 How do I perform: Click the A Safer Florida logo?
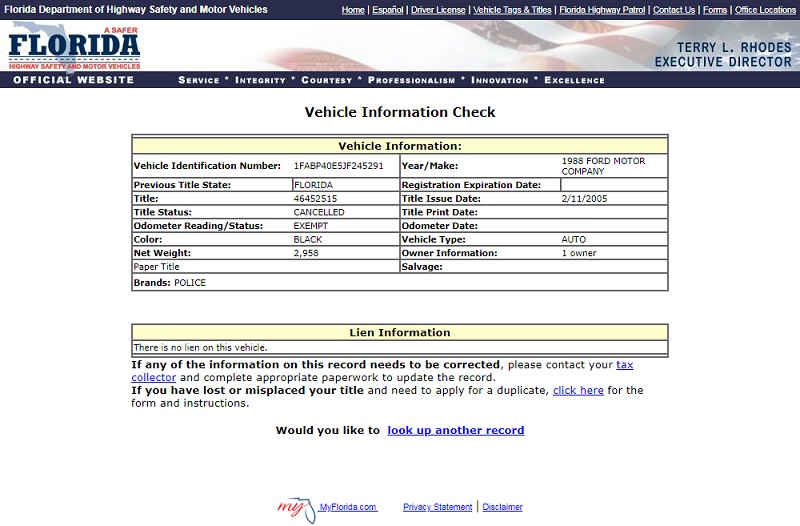pos(74,48)
